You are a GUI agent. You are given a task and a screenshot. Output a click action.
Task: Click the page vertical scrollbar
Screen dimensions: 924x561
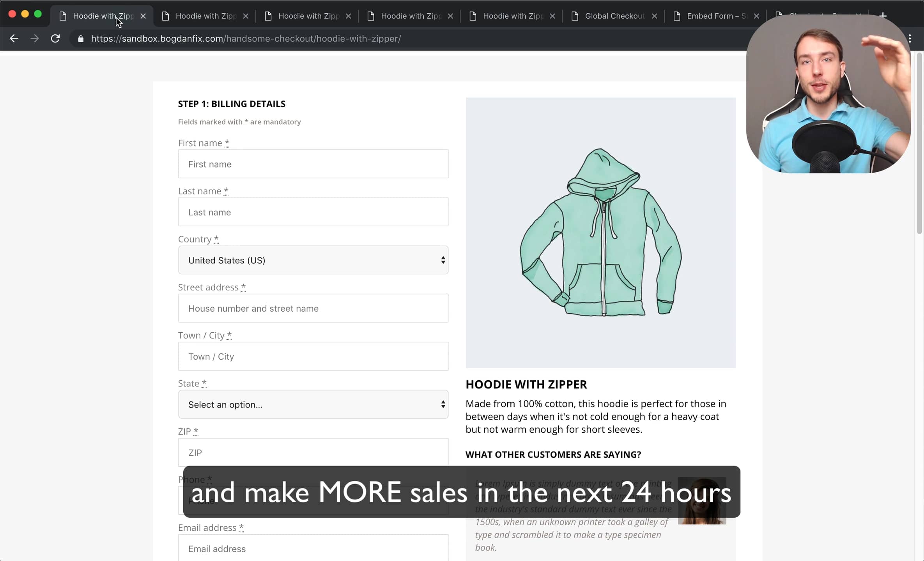coord(919,144)
